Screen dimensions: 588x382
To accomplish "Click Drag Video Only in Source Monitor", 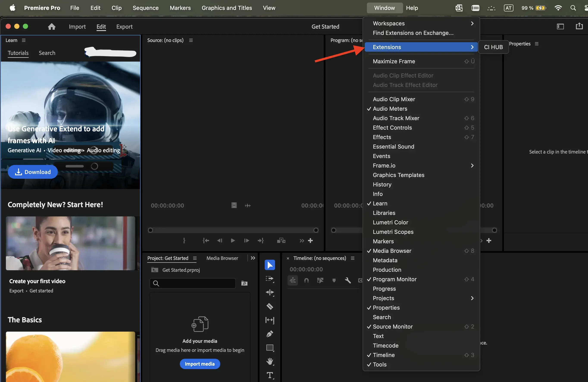I will click(x=234, y=205).
